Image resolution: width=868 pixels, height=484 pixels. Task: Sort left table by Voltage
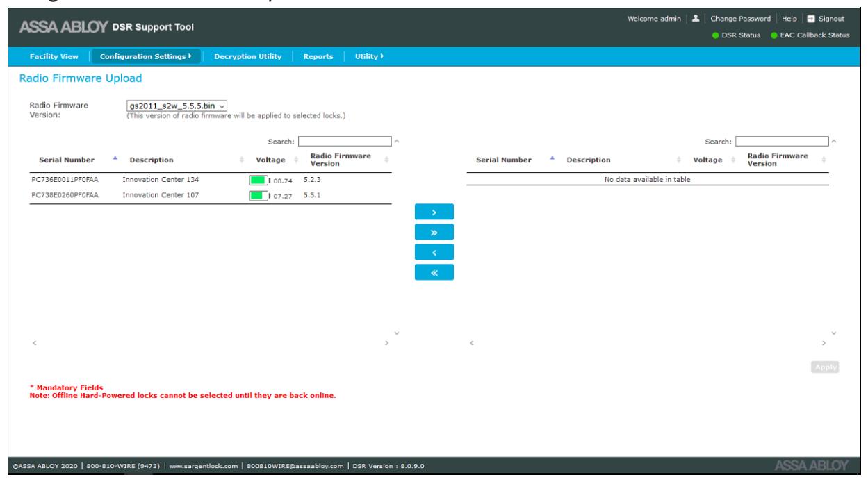[275, 160]
